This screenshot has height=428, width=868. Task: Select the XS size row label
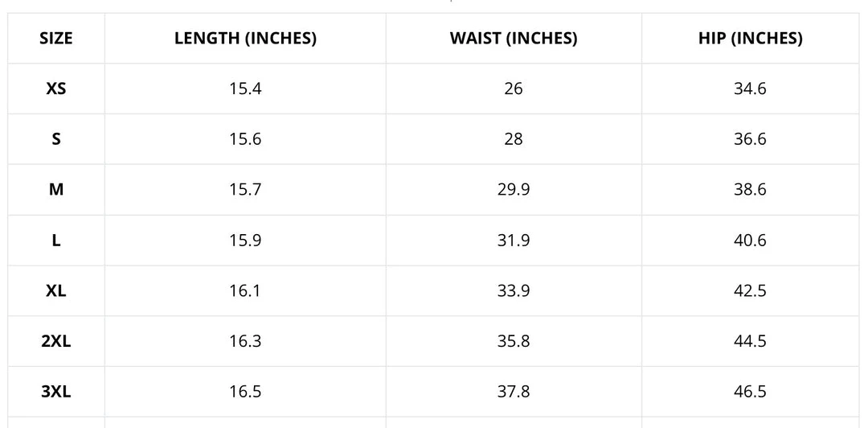[x=56, y=88]
